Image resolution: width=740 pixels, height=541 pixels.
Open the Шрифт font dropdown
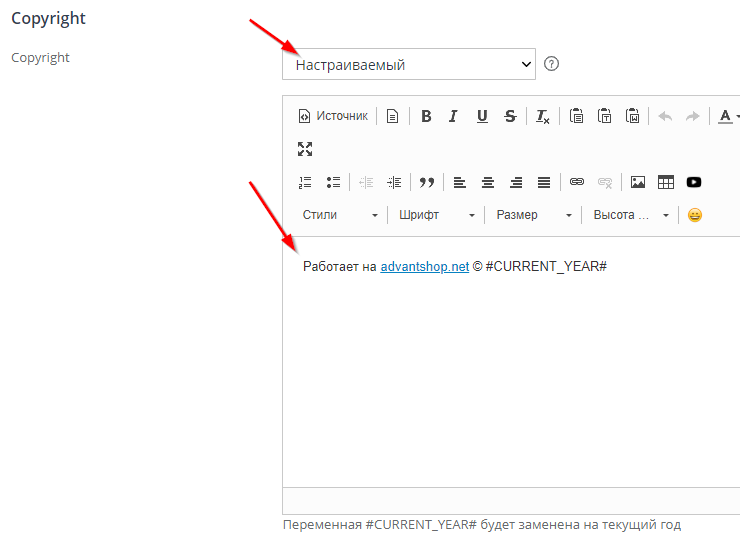click(436, 215)
